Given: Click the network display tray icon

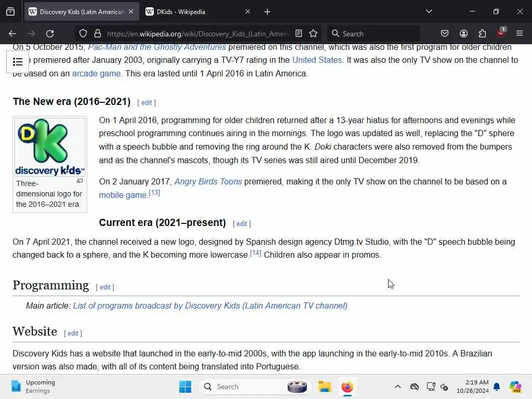Looking at the screenshot, I should pos(431,387).
